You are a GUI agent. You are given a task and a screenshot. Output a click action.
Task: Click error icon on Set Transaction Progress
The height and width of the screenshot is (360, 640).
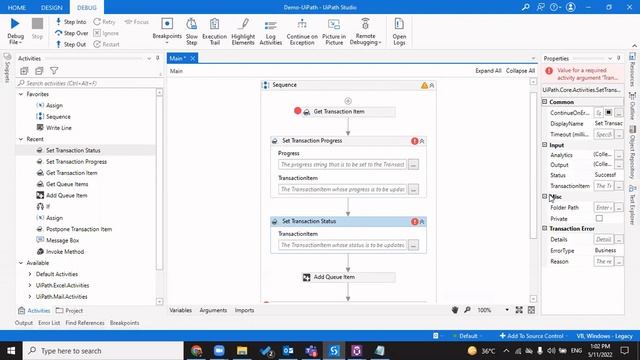point(415,141)
